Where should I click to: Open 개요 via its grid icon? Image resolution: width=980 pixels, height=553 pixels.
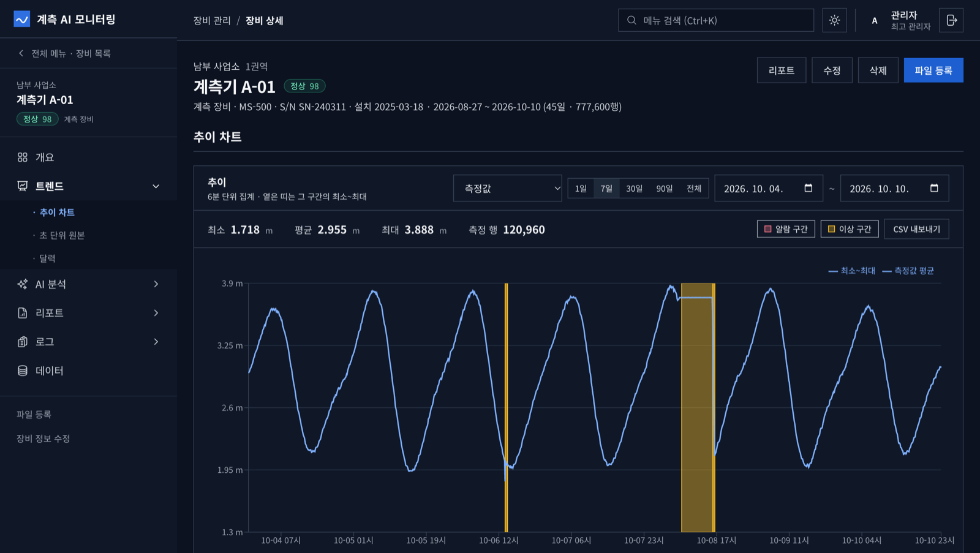[x=23, y=157]
